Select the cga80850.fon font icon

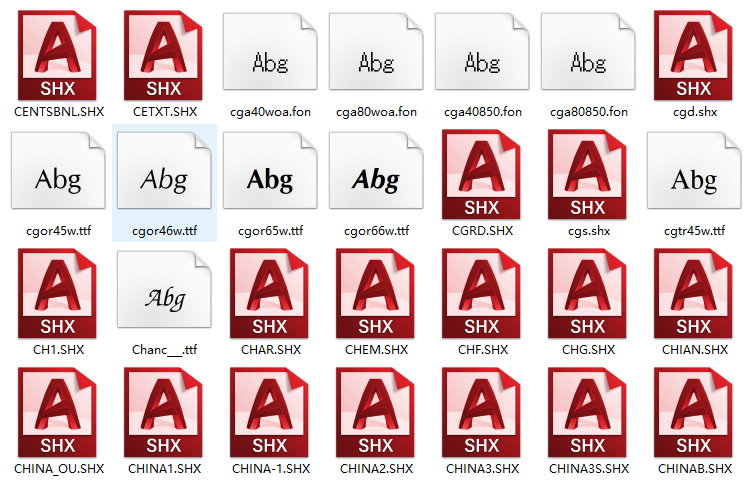[588, 51]
